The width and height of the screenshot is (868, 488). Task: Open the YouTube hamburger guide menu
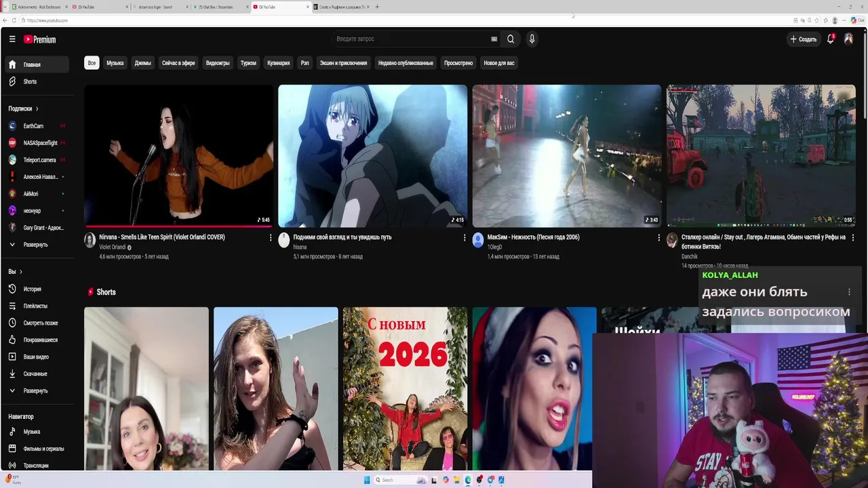click(x=12, y=39)
